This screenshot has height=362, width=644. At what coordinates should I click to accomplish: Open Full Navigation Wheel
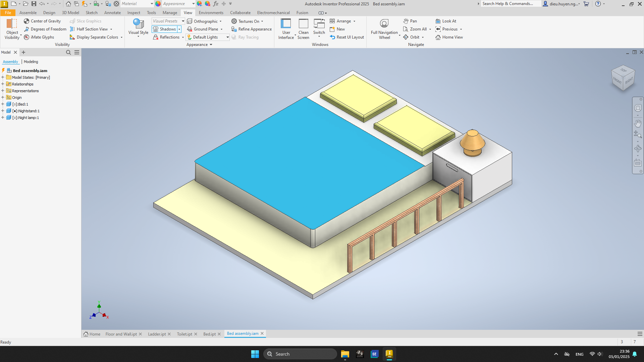coord(384,29)
